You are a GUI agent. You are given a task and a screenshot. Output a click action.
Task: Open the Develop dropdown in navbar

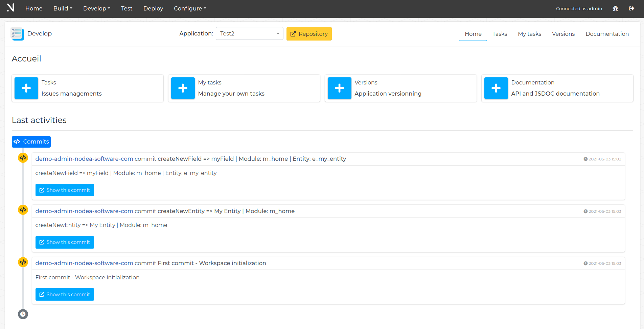click(x=97, y=8)
